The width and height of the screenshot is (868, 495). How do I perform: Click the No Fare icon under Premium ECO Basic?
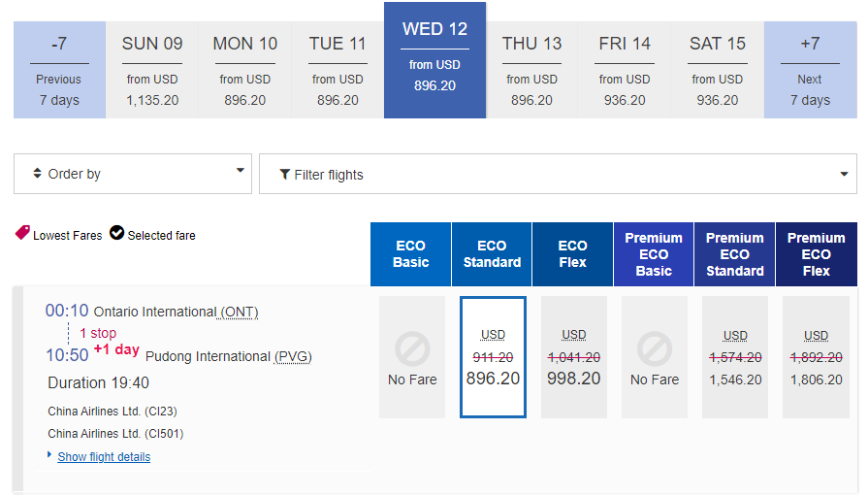click(654, 348)
